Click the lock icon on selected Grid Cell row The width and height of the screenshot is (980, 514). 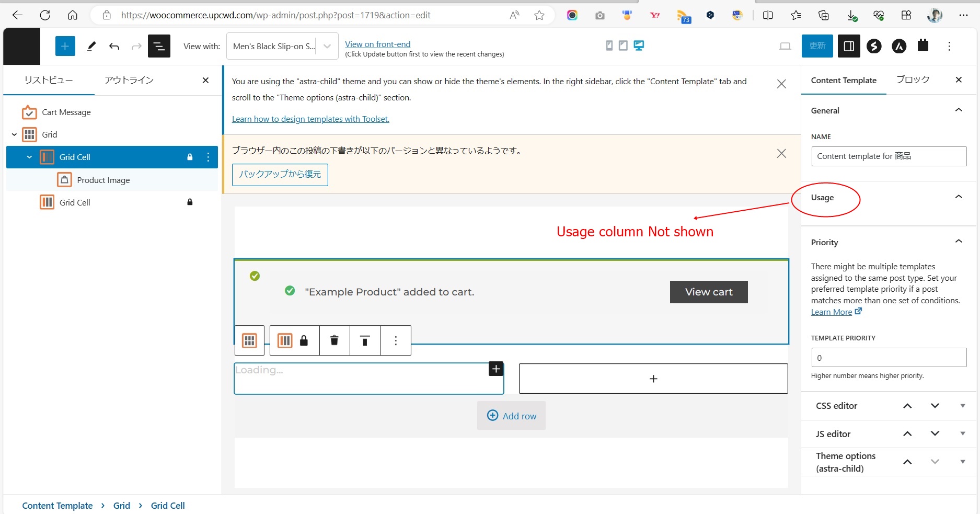[x=190, y=157]
